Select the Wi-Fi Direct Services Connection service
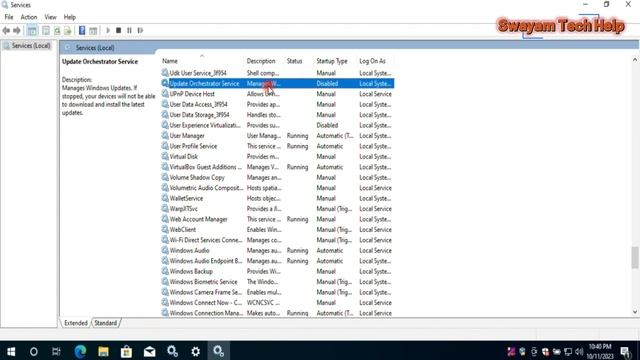The width and height of the screenshot is (640, 360). pos(277,240)
